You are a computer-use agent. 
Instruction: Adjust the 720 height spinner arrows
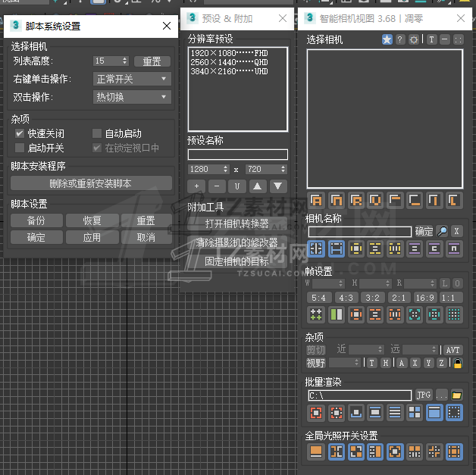pyautogui.click(x=283, y=169)
